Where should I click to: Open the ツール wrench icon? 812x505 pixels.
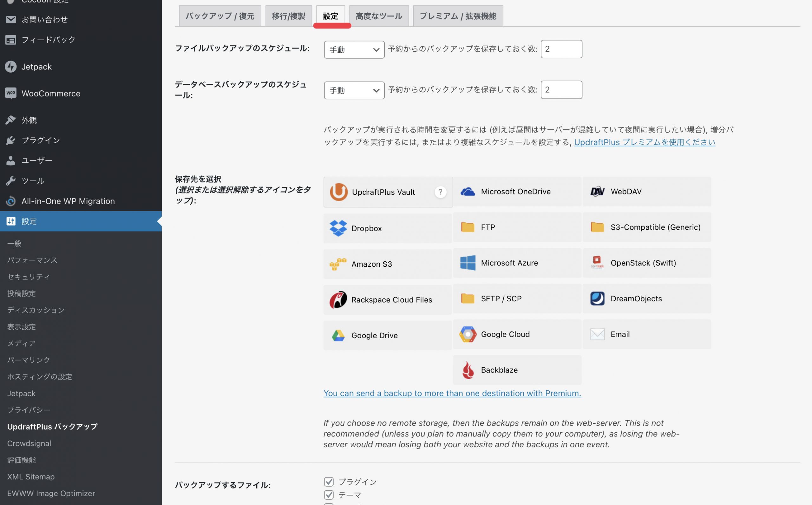(x=11, y=181)
